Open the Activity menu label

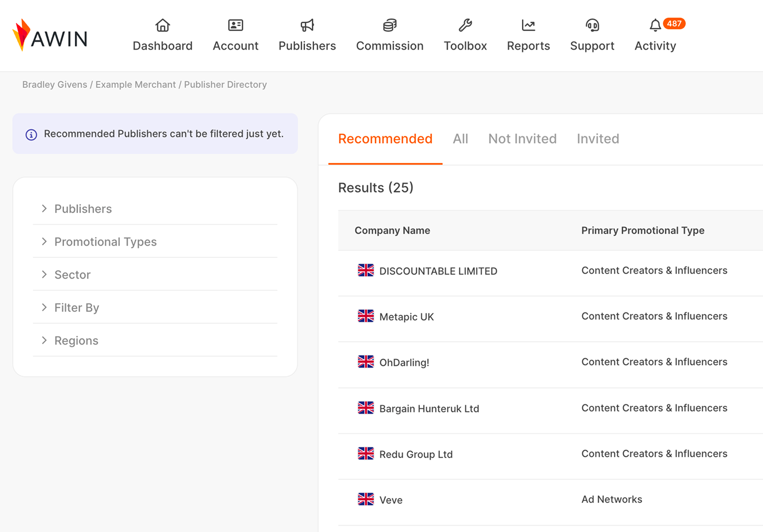click(x=655, y=46)
